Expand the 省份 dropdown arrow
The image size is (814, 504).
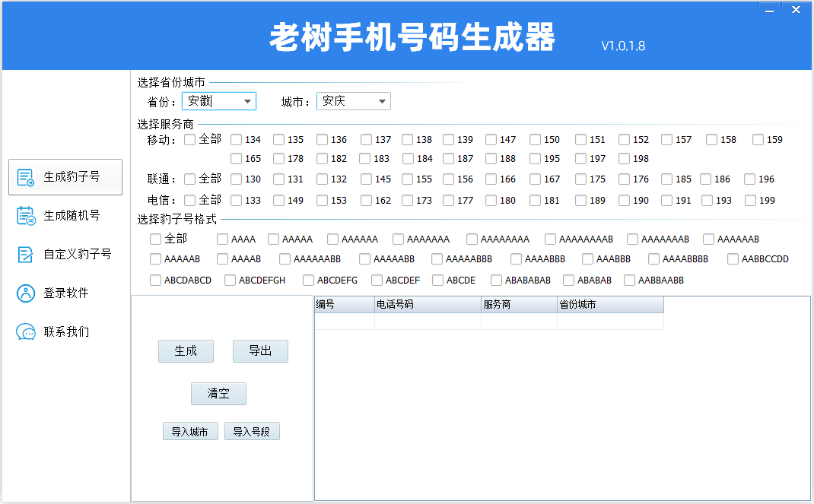click(248, 101)
